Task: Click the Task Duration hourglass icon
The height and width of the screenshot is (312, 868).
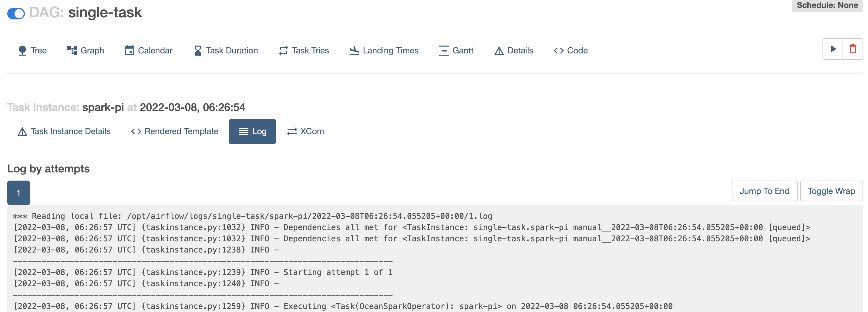Action: [x=197, y=51]
